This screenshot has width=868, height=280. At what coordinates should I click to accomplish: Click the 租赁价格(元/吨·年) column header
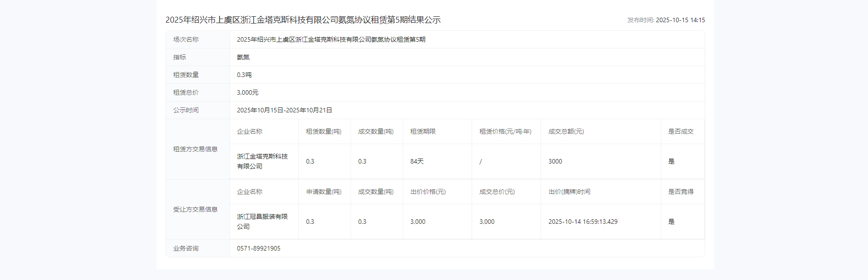[x=505, y=131]
